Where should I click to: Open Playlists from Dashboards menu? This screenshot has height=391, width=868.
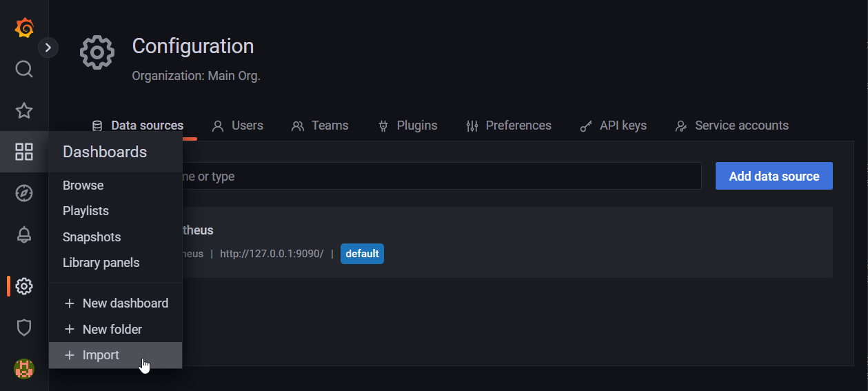[x=85, y=211]
